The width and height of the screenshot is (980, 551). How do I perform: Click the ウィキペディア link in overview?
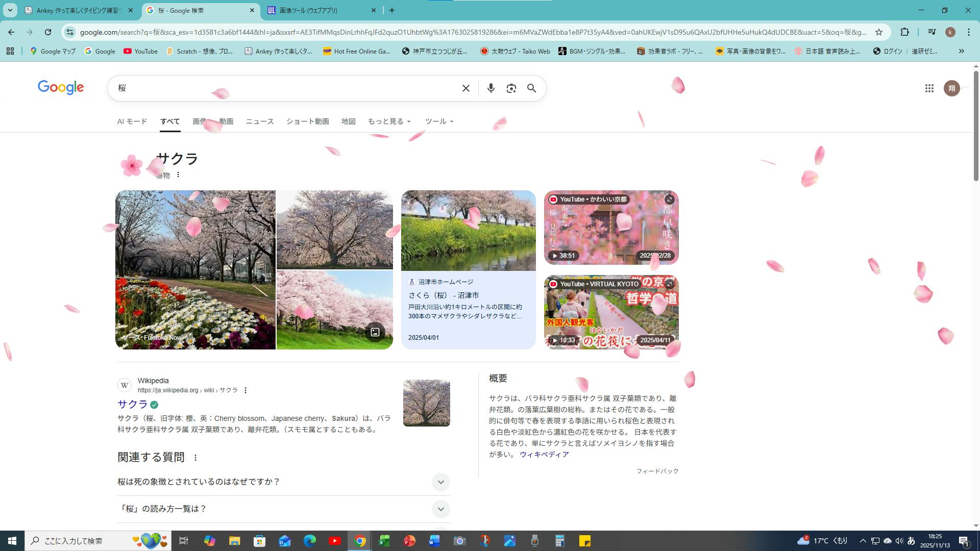(x=544, y=455)
